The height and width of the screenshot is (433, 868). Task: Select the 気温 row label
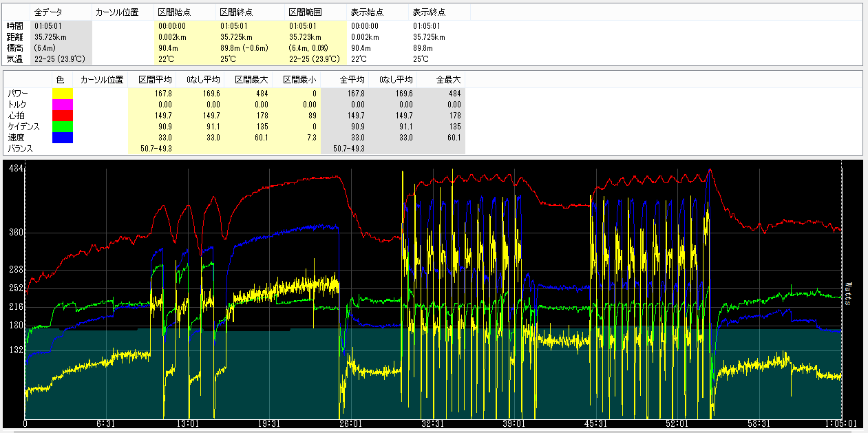(15, 59)
